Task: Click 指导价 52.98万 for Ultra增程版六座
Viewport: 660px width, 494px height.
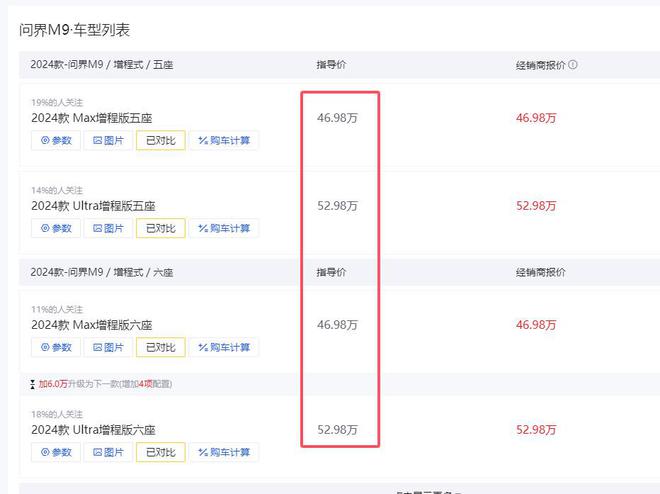Action: click(x=337, y=430)
